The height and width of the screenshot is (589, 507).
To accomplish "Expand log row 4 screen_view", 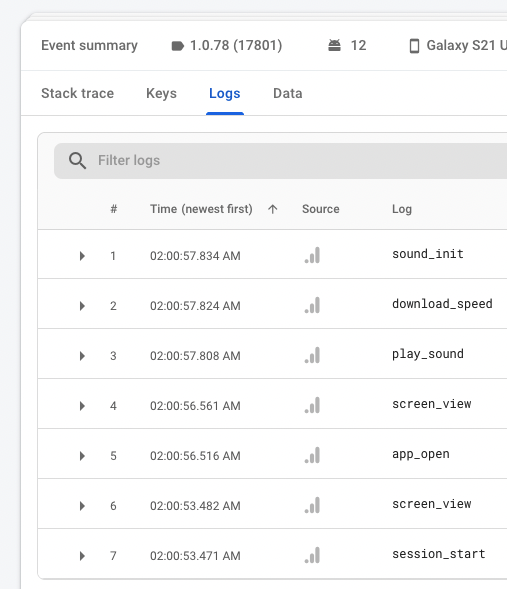I will [x=82, y=406].
